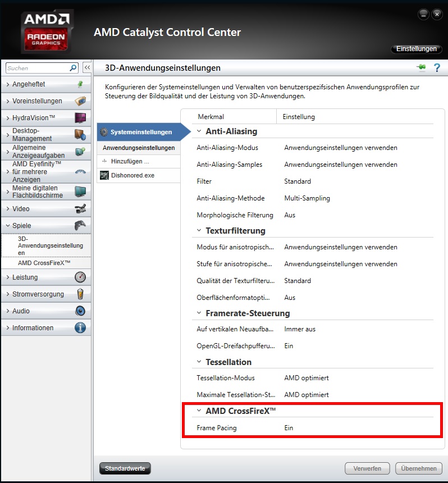
Task: Click the AMD Eyefinity displays icon
Action: click(80, 171)
